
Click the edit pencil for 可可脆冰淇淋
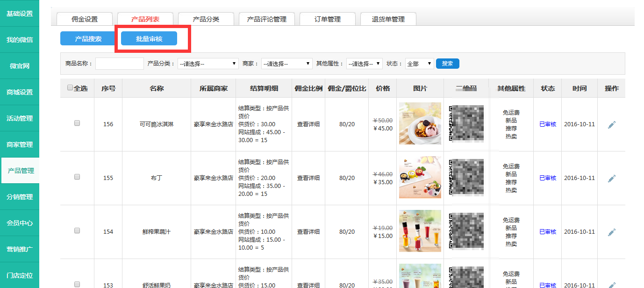pyautogui.click(x=611, y=124)
